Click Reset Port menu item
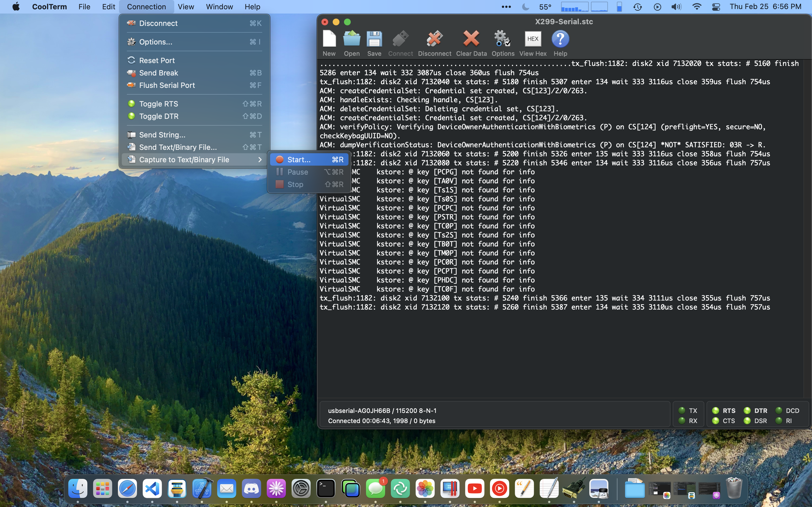Viewport: 812px width, 507px height. [x=157, y=60]
